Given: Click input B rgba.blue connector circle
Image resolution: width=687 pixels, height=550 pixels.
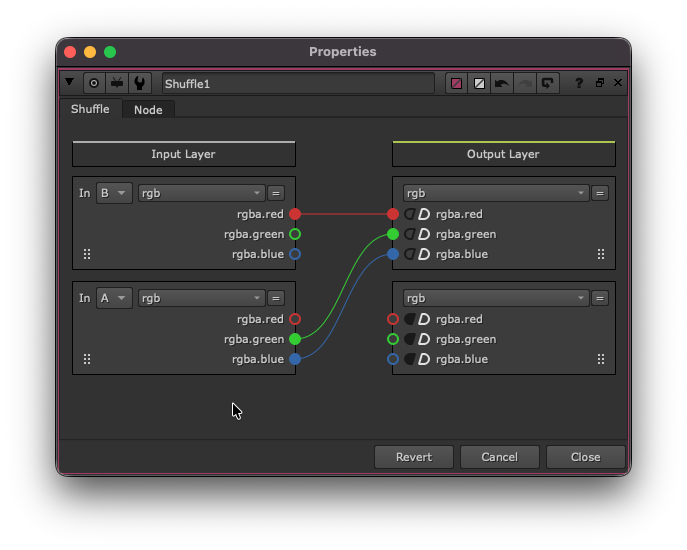Looking at the screenshot, I should [295, 254].
